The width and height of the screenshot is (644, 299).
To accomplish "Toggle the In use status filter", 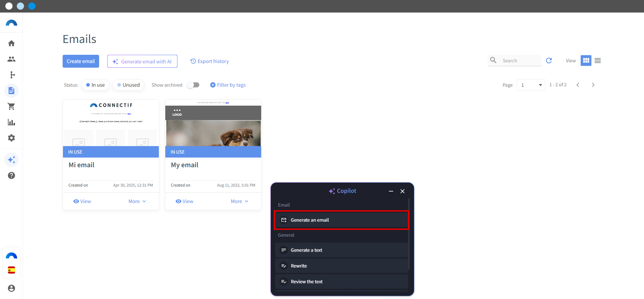I will [96, 85].
